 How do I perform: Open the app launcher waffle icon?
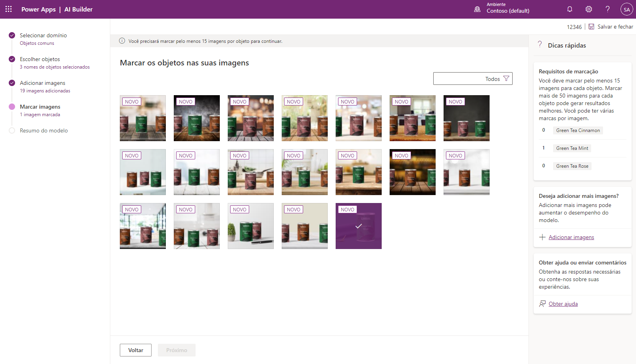pyautogui.click(x=9, y=9)
